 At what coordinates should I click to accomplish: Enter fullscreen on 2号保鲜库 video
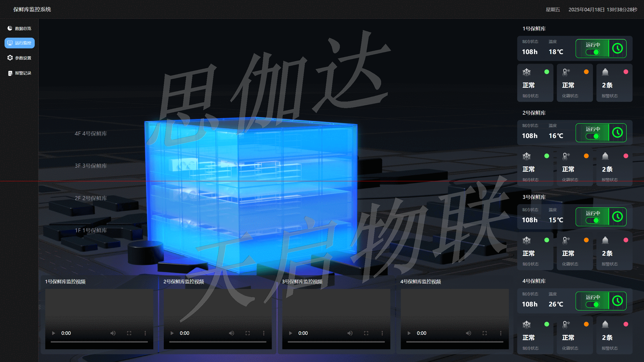pos(248,333)
